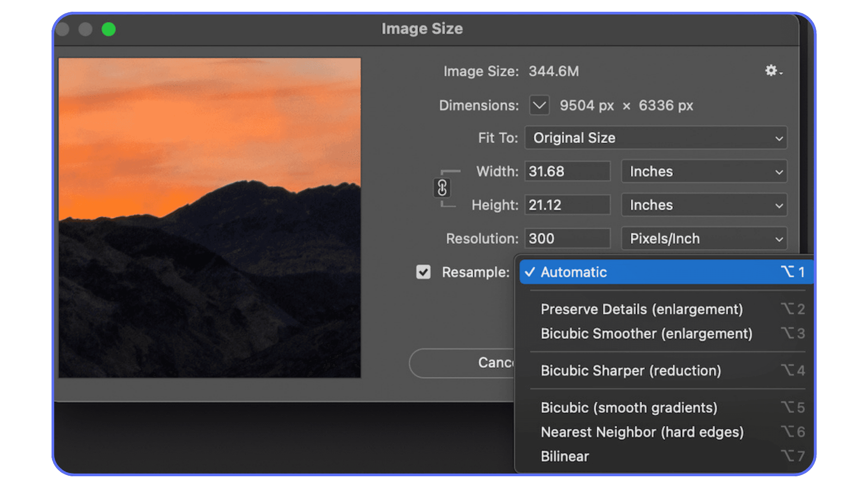Open the gear settings menu
This screenshot has height=488, width=868.
click(x=774, y=71)
